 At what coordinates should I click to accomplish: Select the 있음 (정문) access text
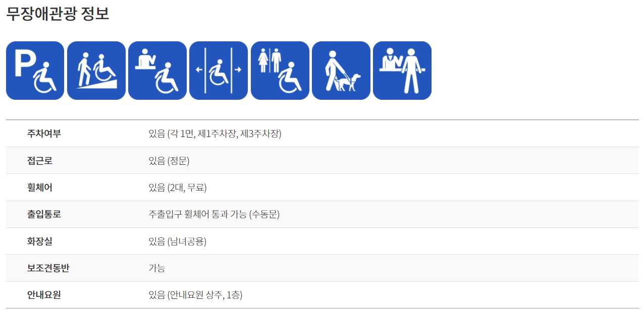click(x=169, y=161)
